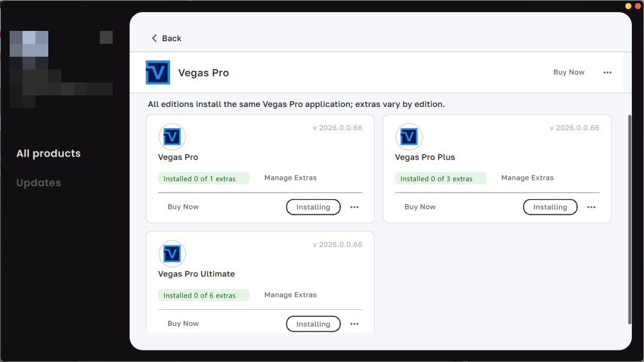Open Manage Extras for Vegas Pro Plus
Viewport: 644px width, 362px height.
click(527, 178)
